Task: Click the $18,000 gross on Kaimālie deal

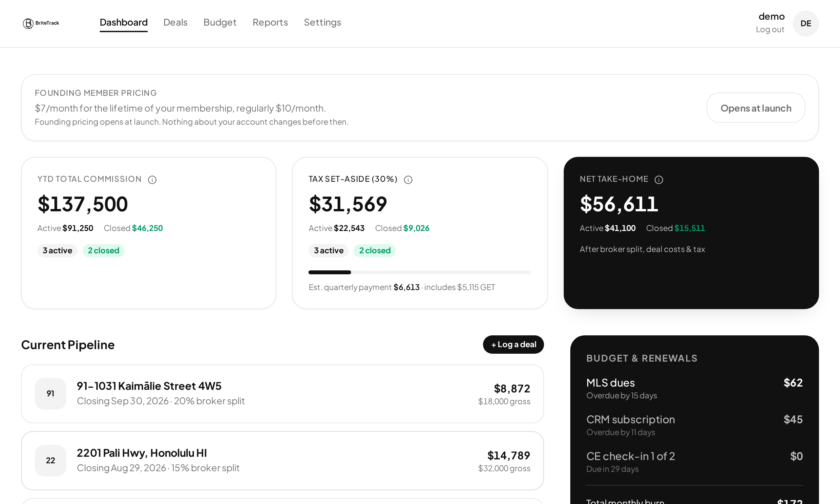Action: coord(504,401)
